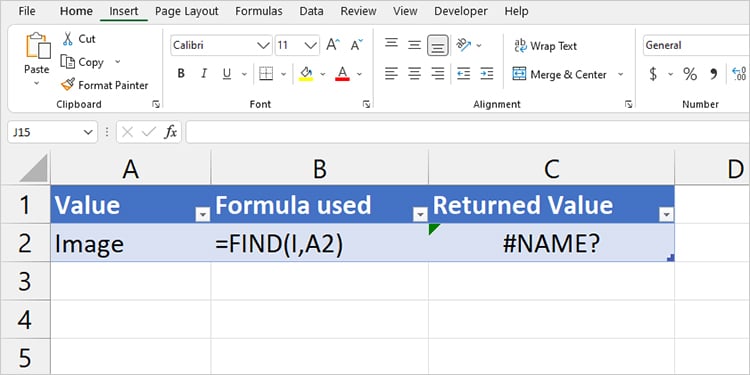Open the Formula used column filter dropdown
This screenshot has width=750, height=375.
pyautogui.click(x=420, y=215)
